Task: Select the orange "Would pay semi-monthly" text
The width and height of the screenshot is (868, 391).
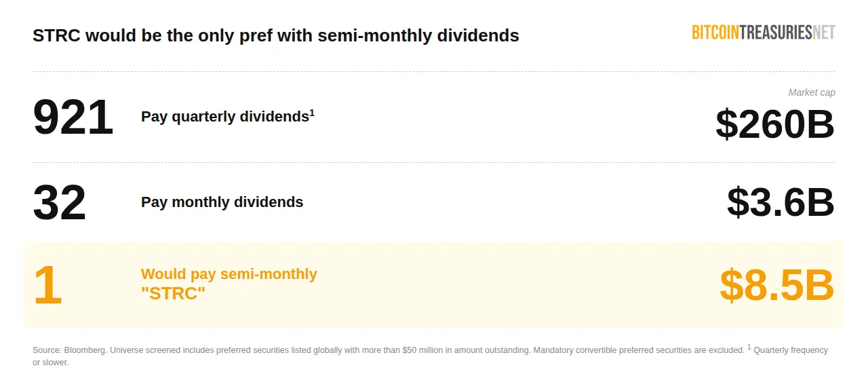Action: point(229,274)
